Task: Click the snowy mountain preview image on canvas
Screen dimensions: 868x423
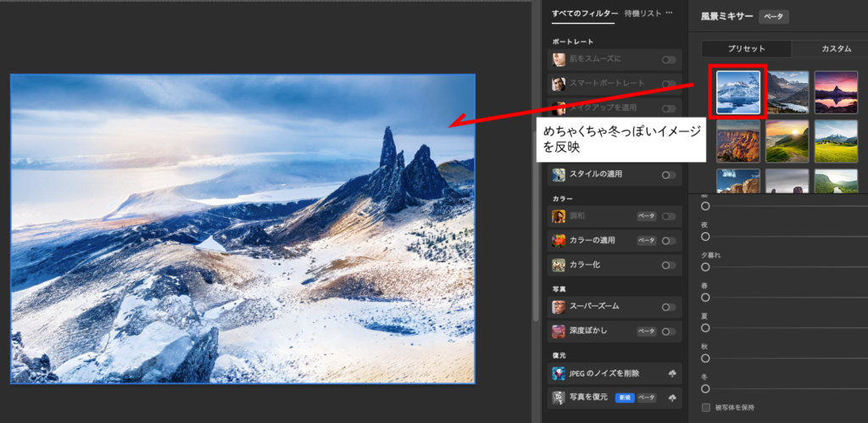Action: click(242, 229)
